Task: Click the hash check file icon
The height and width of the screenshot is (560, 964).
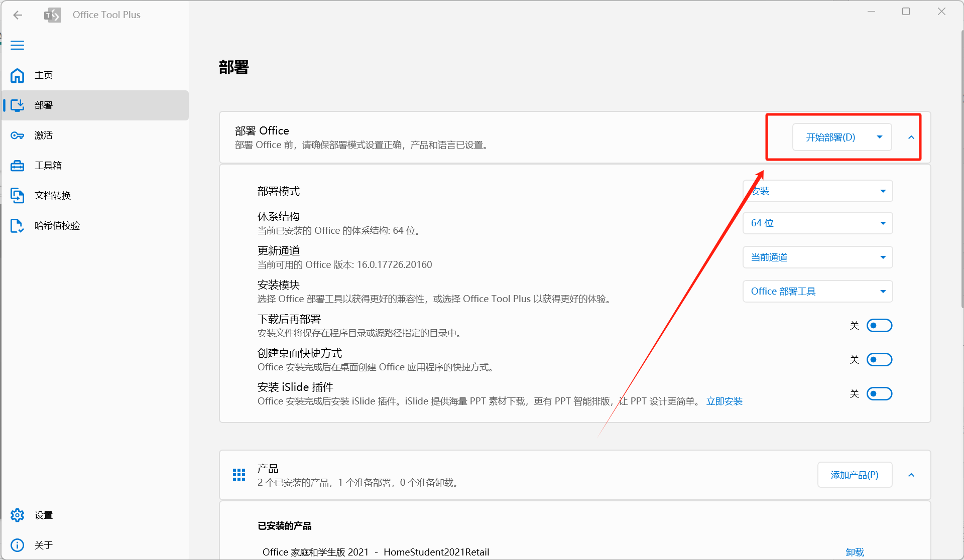Action: pos(18,226)
